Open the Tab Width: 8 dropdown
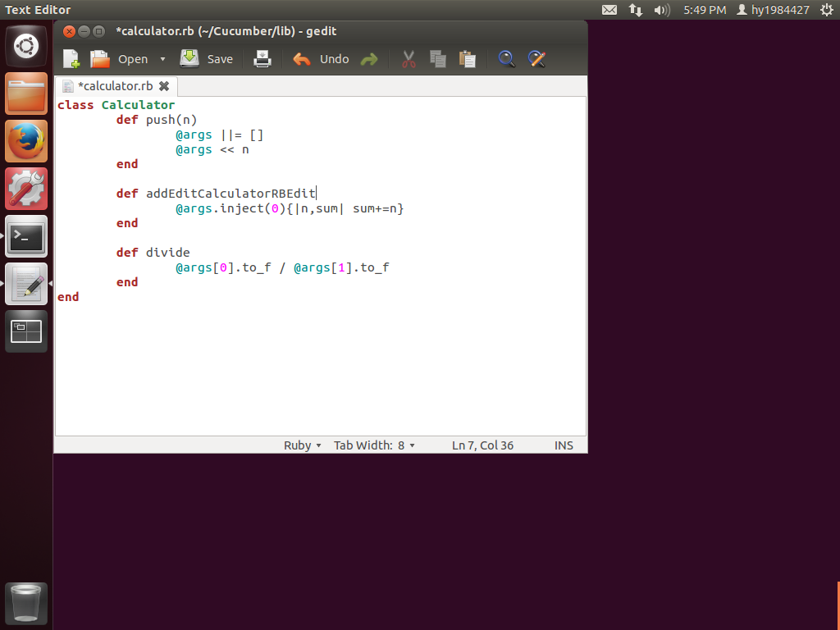This screenshot has width=840, height=630. coord(374,445)
